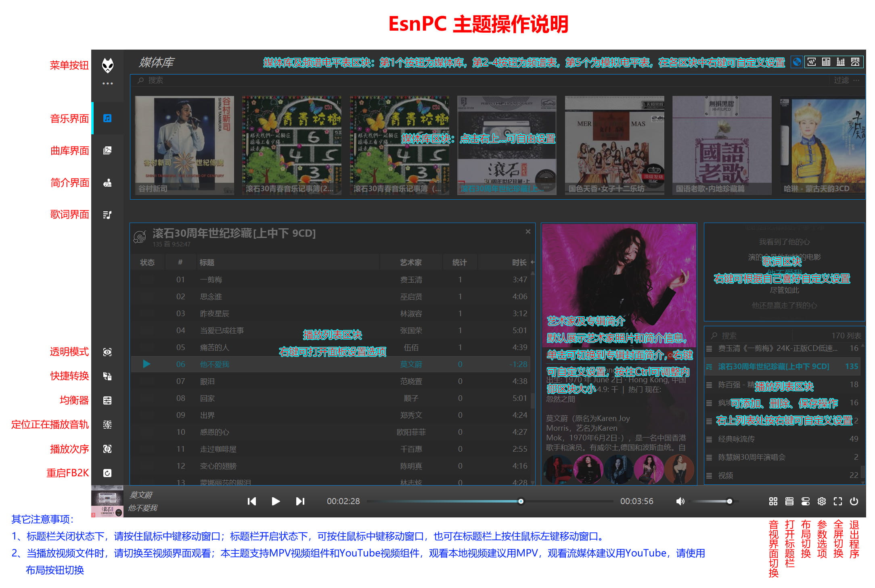Viewport: 875px width, 588px height.
Task: Open the ellipsis menu below the fox logo
Action: click(107, 83)
